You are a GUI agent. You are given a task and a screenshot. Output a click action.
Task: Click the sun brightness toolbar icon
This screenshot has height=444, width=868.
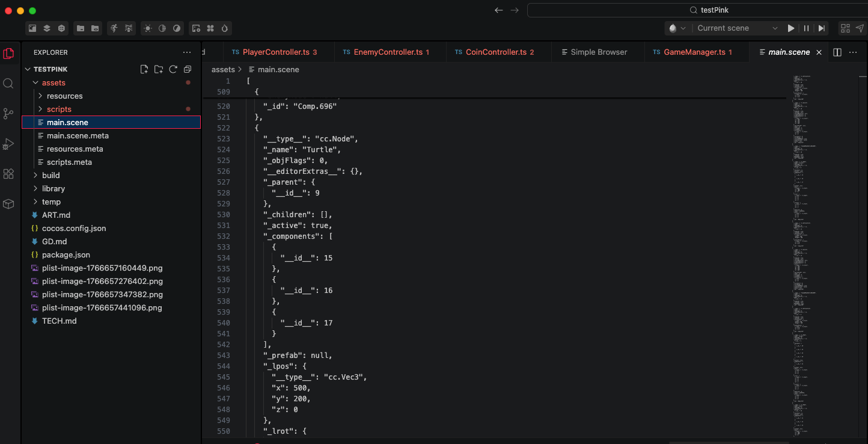click(147, 28)
